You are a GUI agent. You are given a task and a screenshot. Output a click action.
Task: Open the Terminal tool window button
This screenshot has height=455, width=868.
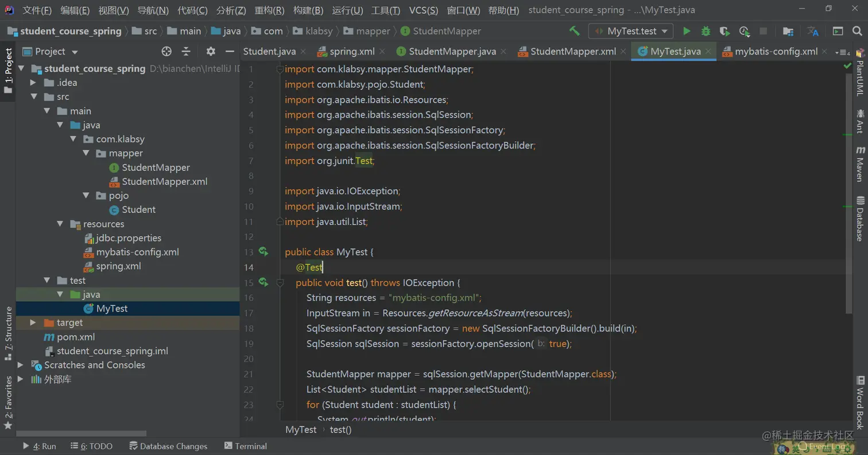(x=245, y=446)
